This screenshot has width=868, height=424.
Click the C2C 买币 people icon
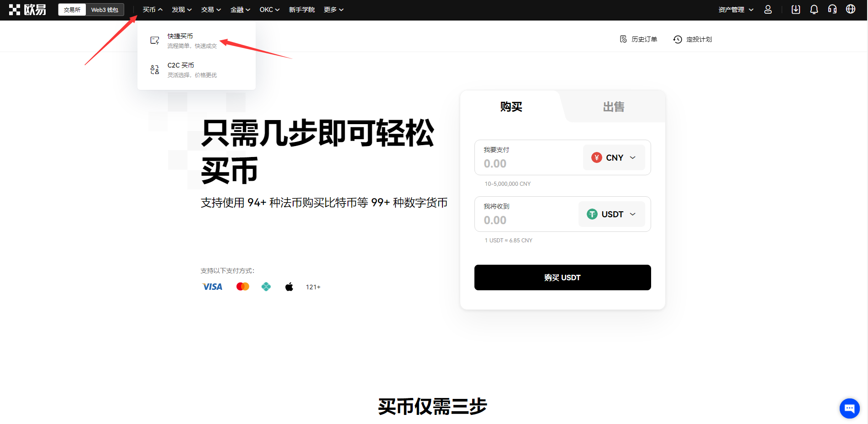[155, 70]
